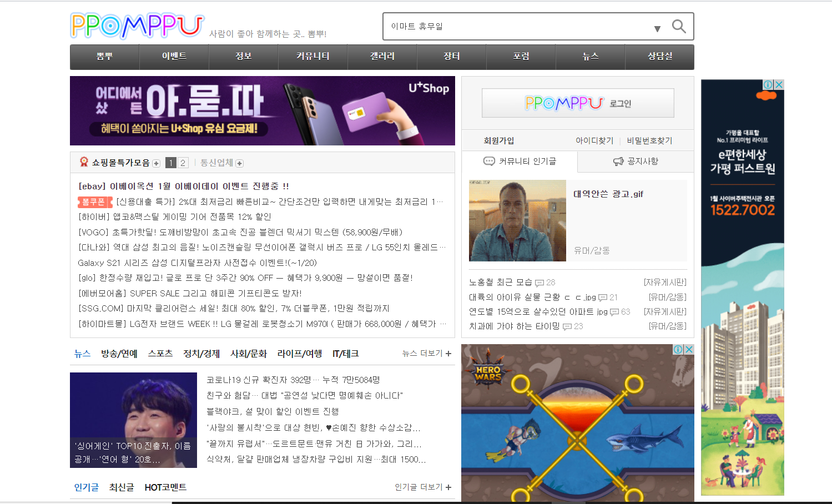Open the 장터 menu
Image resolution: width=832 pixels, height=504 pixels.
tap(452, 57)
